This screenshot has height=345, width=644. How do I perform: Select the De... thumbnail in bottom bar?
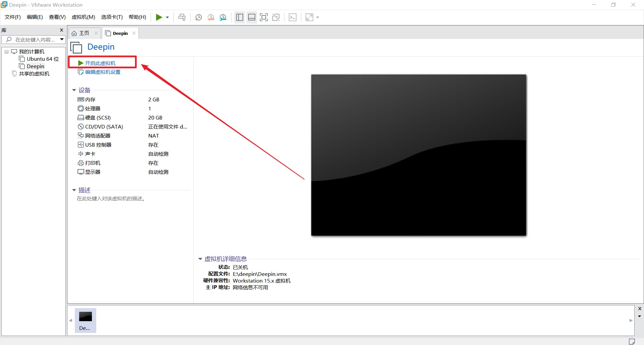click(x=85, y=321)
